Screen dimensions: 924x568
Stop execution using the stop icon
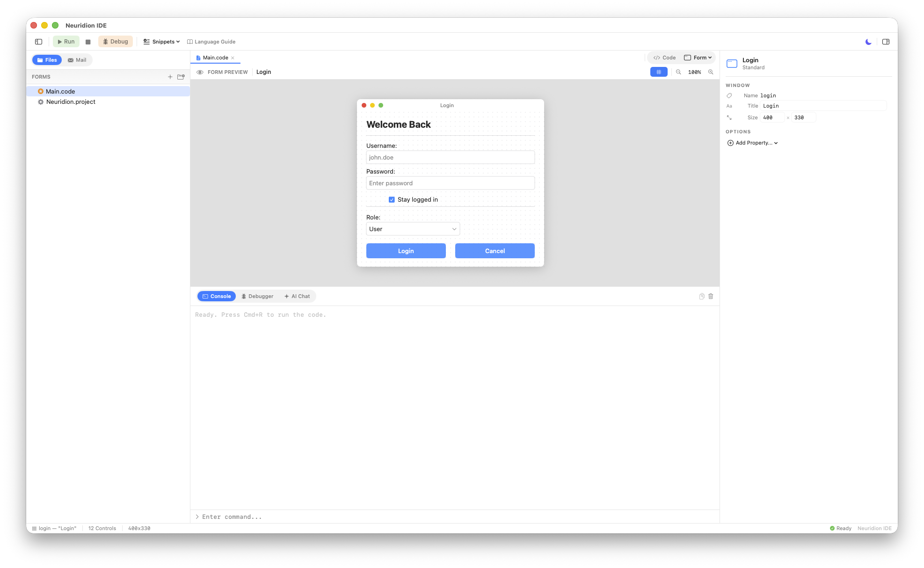(88, 41)
